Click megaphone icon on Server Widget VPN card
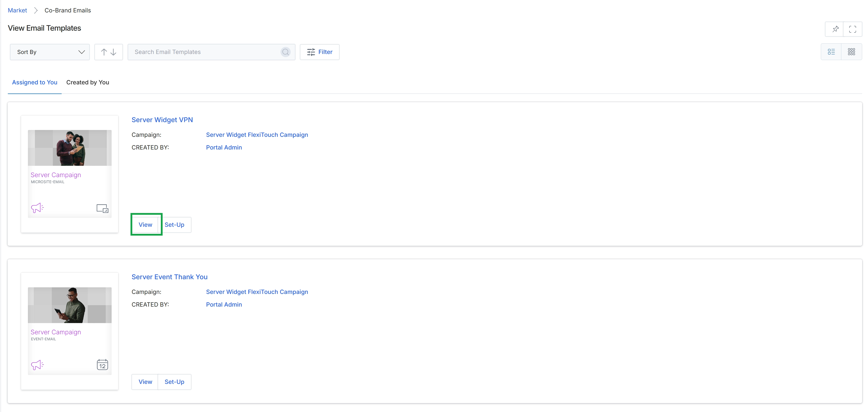 [x=37, y=208]
